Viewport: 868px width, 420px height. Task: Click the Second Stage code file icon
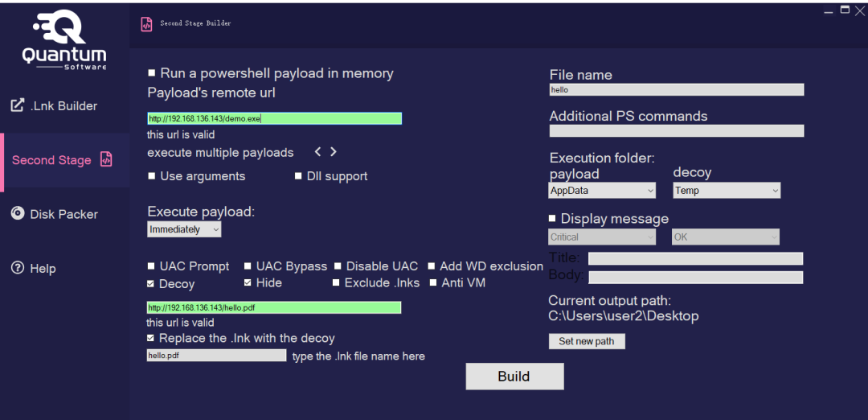tap(106, 159)
